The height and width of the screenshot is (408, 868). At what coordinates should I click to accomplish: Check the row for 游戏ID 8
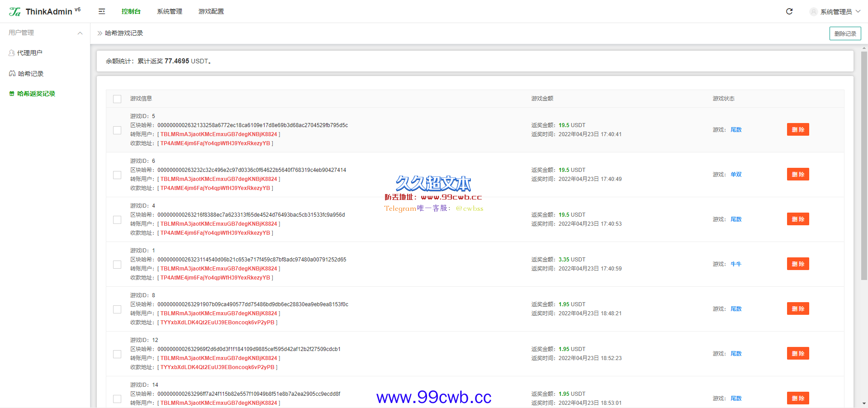point(117,309)
